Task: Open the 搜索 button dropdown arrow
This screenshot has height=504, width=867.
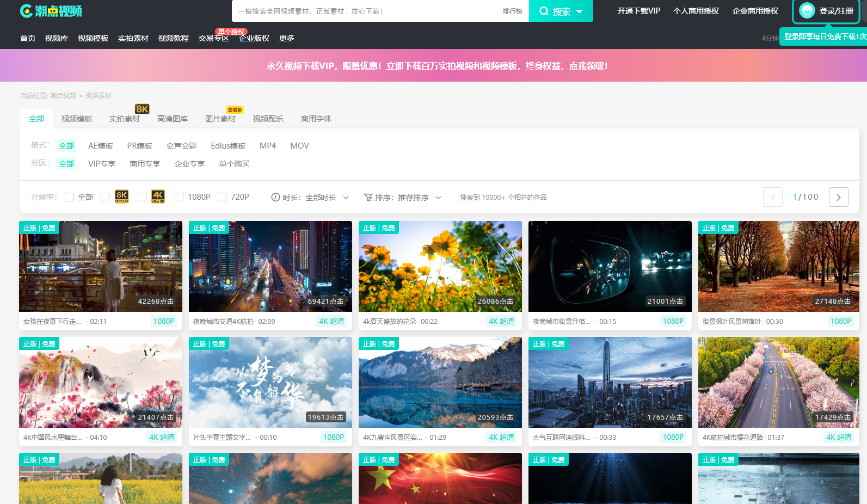Action: (x=579, y=11)
